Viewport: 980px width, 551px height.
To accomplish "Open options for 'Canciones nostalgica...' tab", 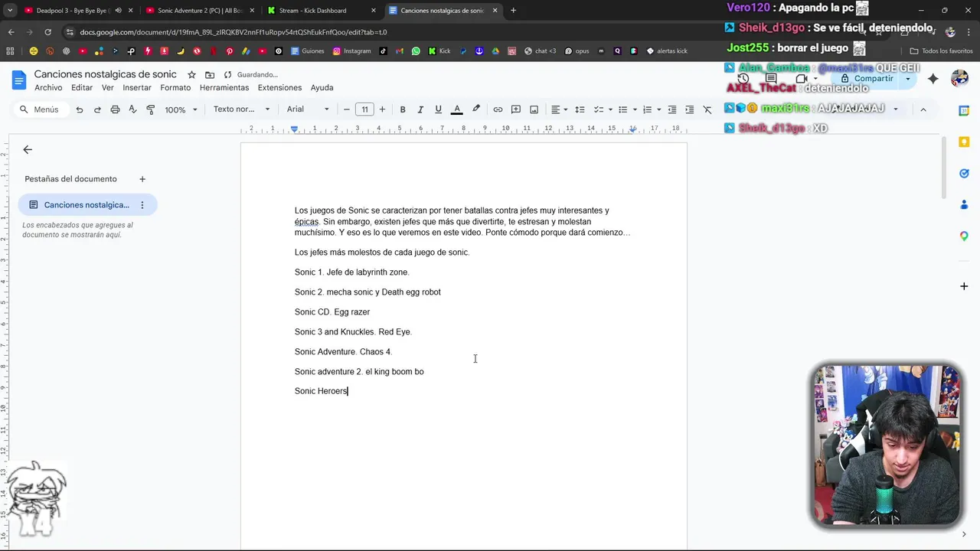I will click(x=142, y=205).
